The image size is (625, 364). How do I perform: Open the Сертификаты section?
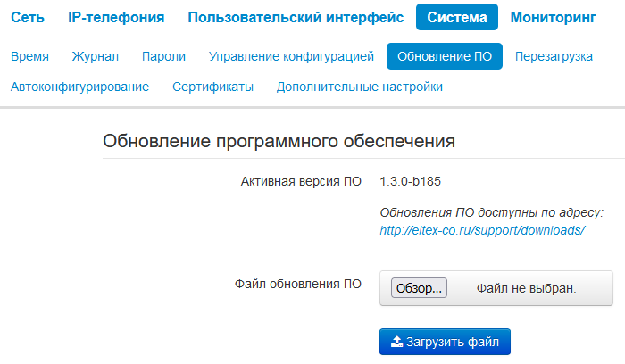tap(212, 87)
